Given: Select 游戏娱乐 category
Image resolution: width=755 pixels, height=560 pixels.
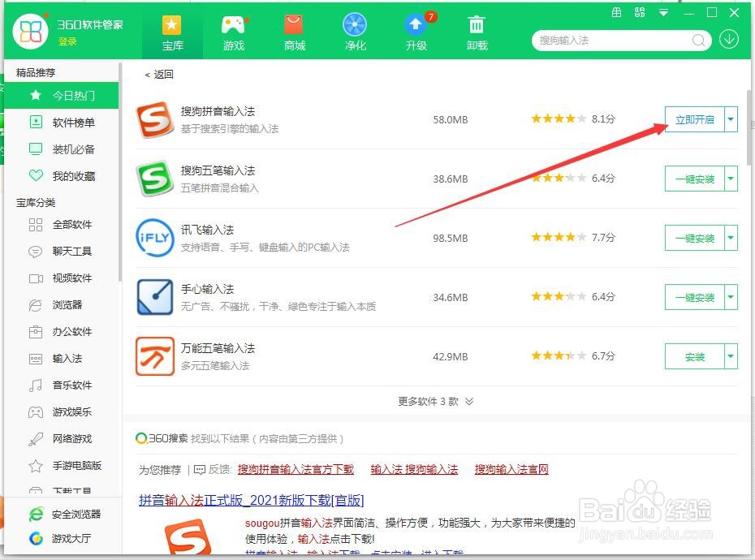Looking at the screenshot, I should point(61,412).
